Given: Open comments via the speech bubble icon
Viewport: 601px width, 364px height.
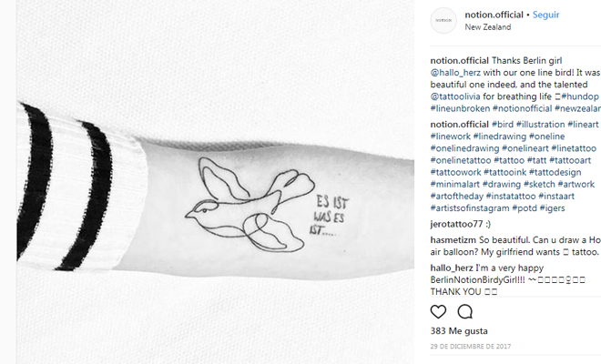Looking at the screenshot, I should point(464,311).
